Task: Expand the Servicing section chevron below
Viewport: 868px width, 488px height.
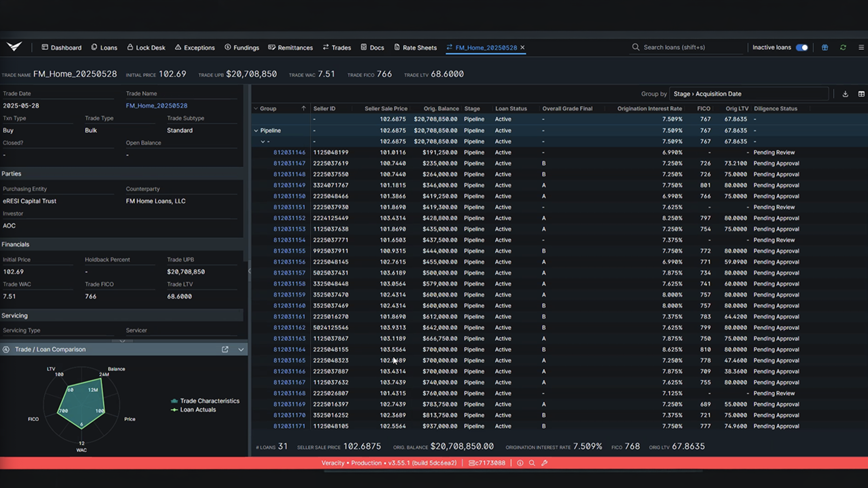Action: point(122,341)
